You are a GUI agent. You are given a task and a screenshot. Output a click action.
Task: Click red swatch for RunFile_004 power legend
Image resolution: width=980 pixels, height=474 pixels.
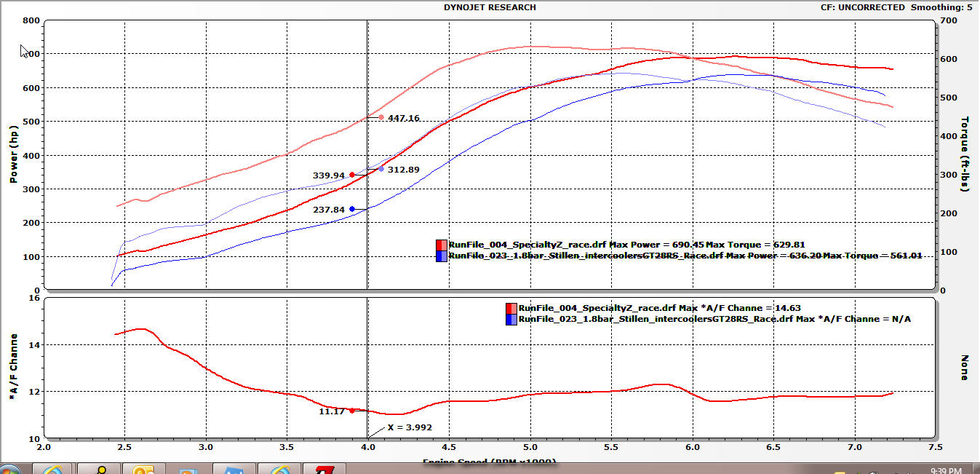point(442,245)
